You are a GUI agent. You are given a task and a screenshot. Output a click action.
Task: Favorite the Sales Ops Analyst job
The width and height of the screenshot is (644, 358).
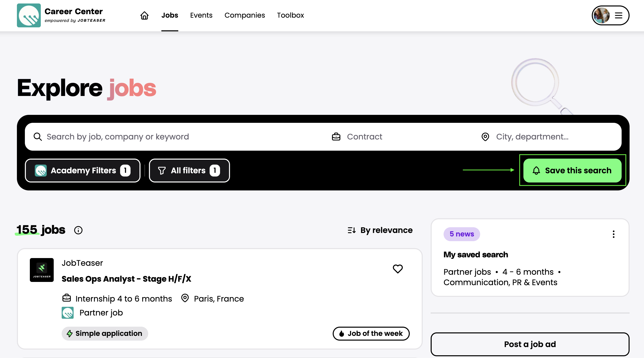click(398, 269)
